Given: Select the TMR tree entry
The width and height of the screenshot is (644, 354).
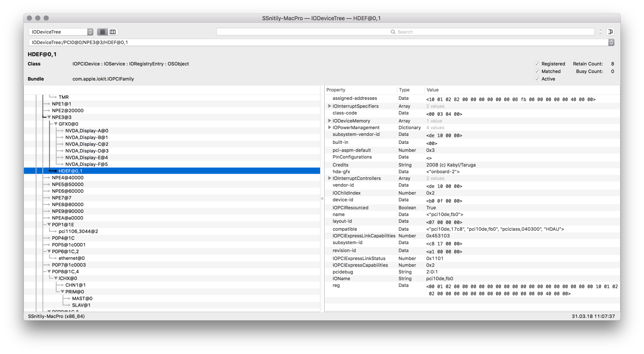Looking at the screenshot, I should (63, 97).
